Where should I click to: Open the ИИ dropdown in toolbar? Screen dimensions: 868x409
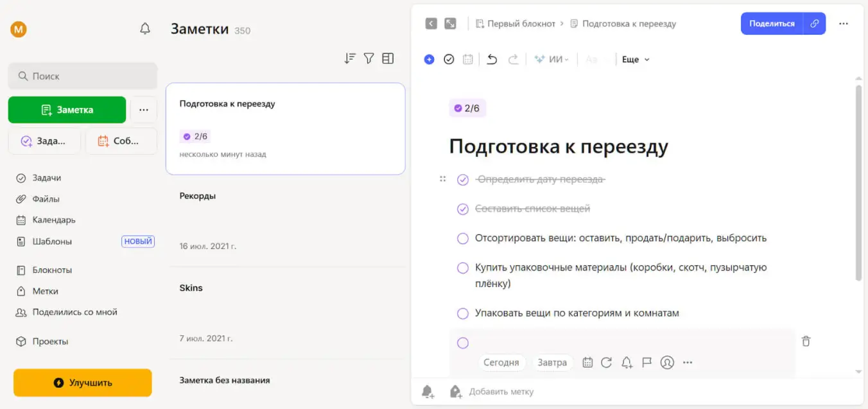552,59
